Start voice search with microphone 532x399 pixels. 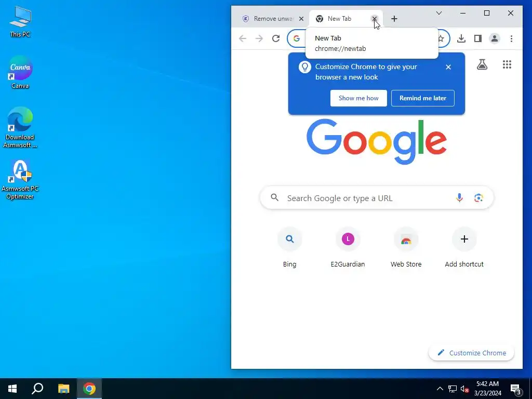(459, 198)
